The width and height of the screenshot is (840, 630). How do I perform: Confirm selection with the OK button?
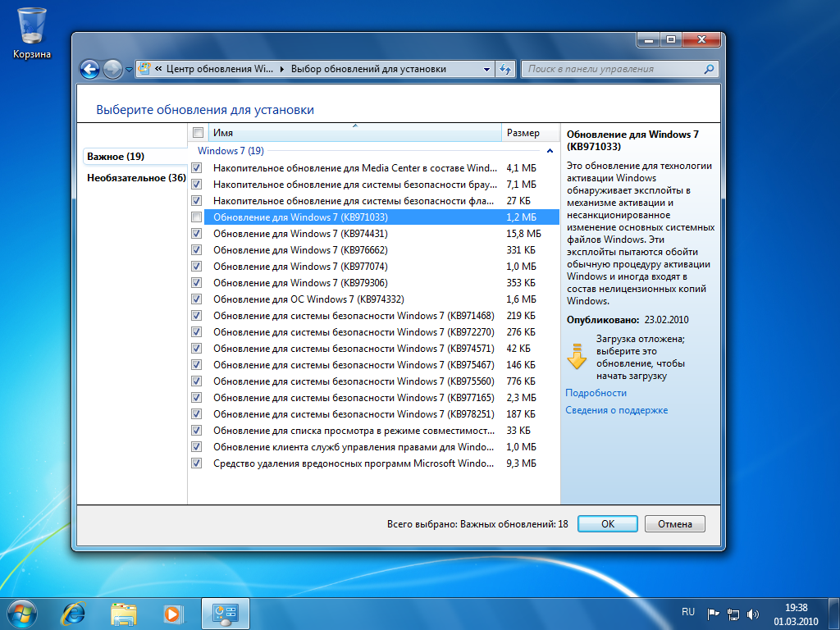coord(608,524)
